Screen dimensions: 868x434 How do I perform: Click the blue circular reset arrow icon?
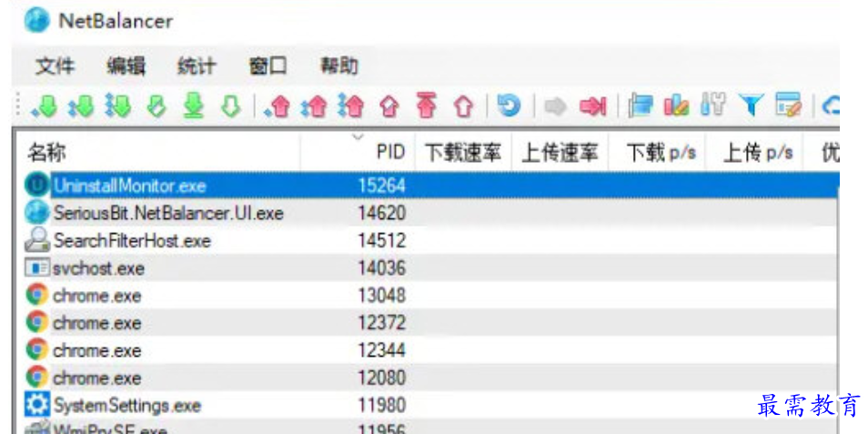[509, 105]
